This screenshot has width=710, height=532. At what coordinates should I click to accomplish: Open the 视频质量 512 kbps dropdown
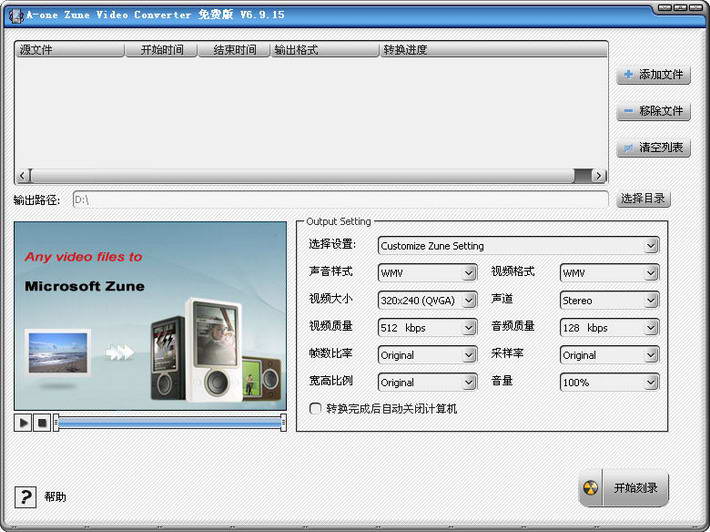[x=427, y=328]
